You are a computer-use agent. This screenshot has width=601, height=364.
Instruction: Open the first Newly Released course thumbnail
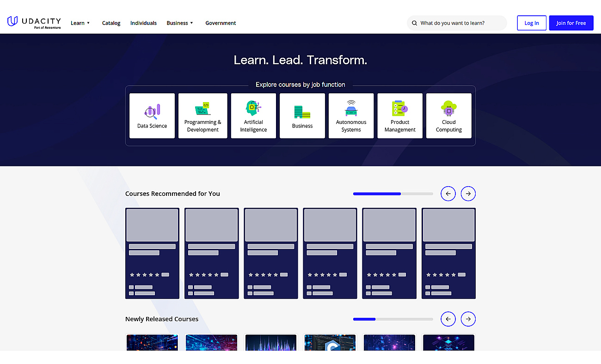coord(152,342)
